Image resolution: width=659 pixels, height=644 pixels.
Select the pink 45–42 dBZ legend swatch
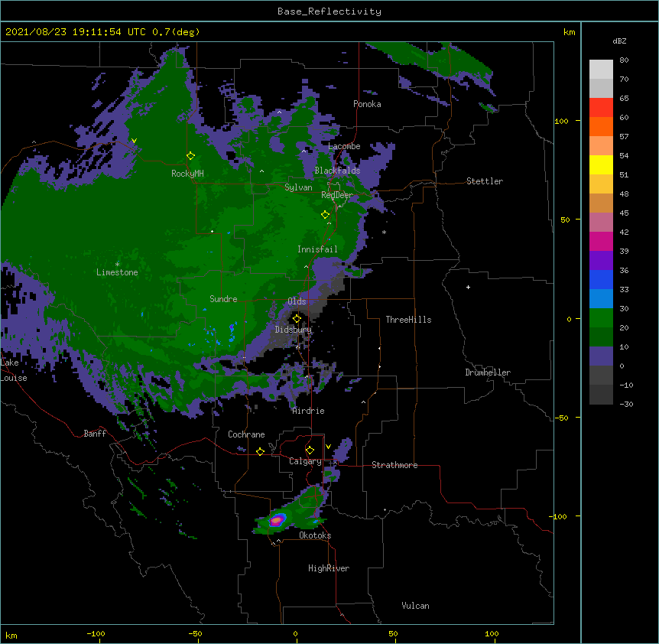[x=601, y=223]
